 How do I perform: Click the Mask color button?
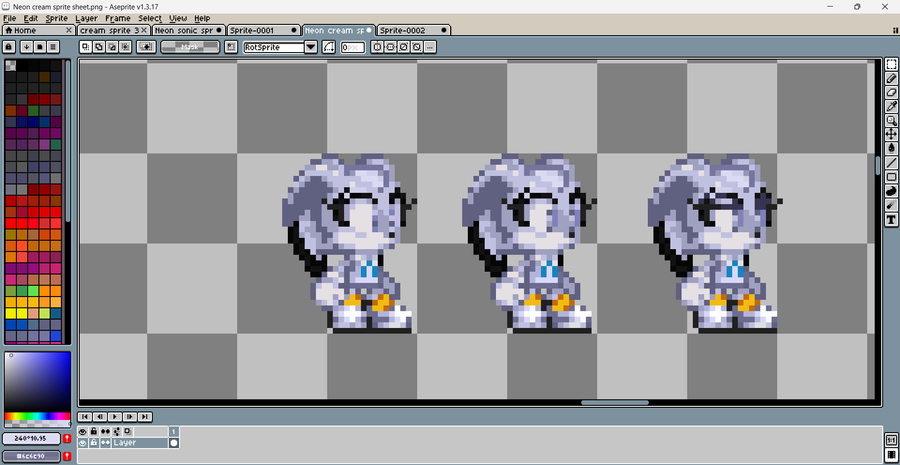pos(190,47)
